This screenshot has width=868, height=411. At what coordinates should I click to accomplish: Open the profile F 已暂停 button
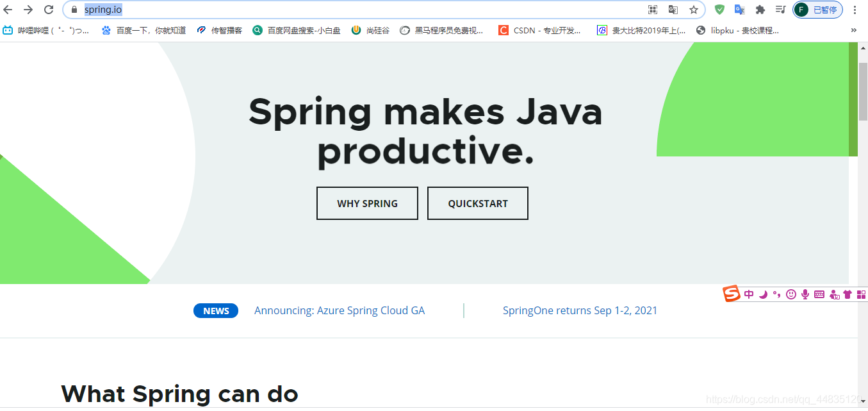point(818,10)
